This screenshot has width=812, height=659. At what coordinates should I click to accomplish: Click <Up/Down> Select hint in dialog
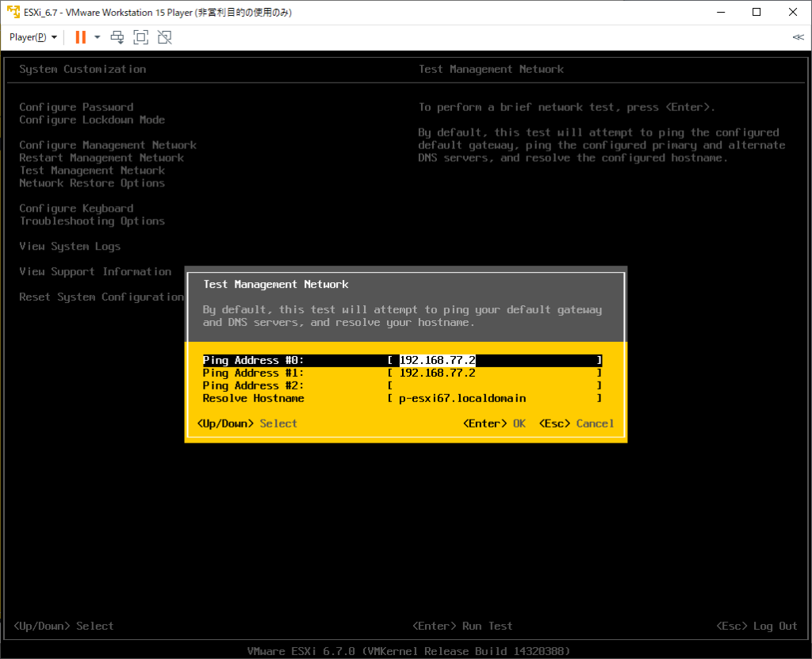247,423
